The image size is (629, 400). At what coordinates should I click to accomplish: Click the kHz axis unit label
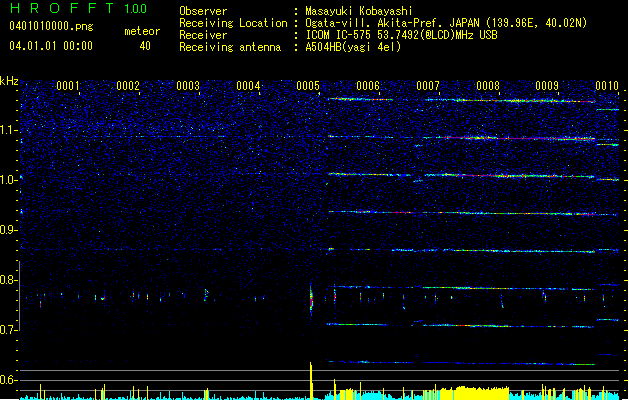[x=9, y=81]
